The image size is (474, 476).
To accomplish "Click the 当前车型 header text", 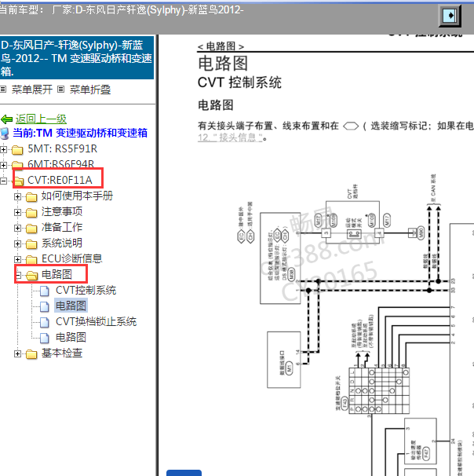I will [x=122, y=9].
